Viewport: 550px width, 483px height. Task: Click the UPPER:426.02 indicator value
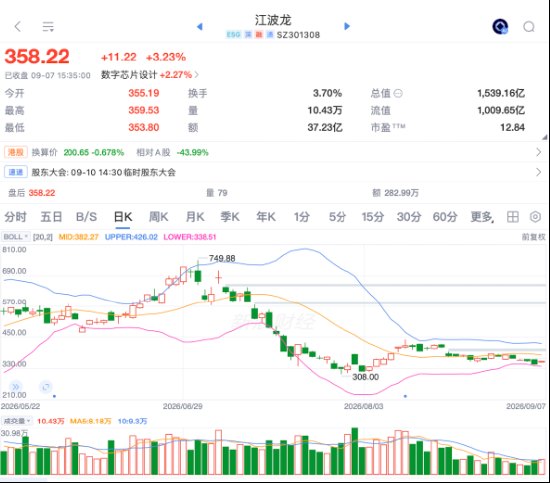[x=131, y=237]
